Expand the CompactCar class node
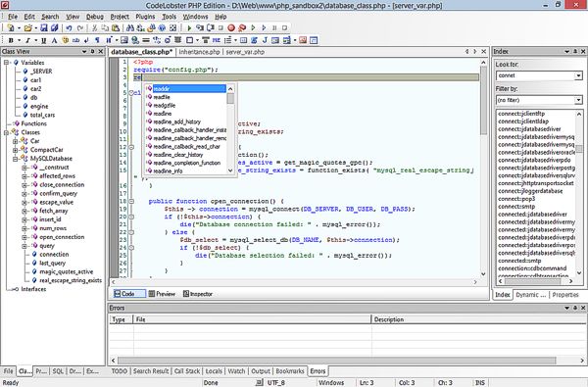Screen dimensions: 588x387 tap(15, 150)
